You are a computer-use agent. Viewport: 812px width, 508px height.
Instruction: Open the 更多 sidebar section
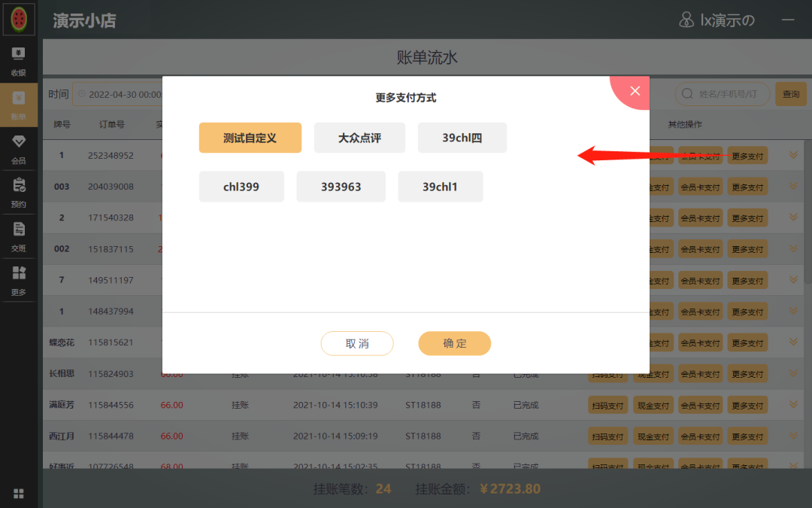tap(19, 281)
